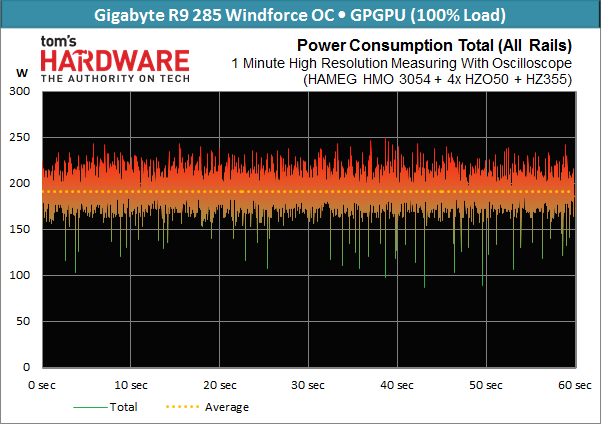Select the dotted Average legend marker
The width and height of the screenshot is (601, 424).
coord(182,407)
